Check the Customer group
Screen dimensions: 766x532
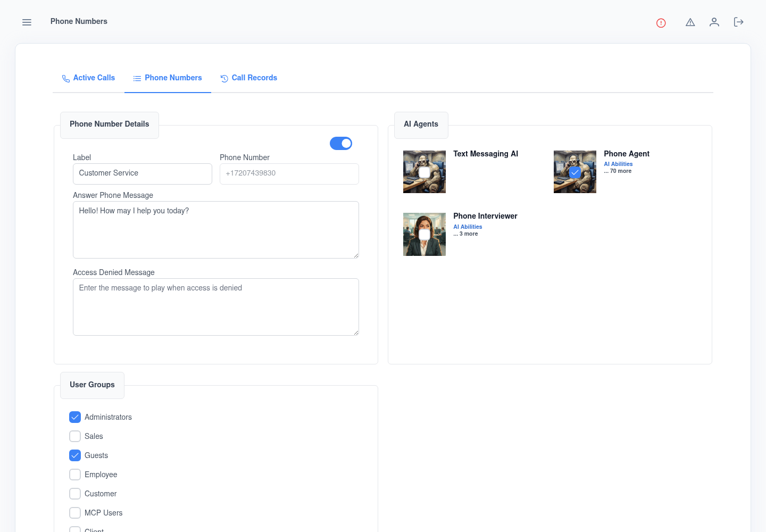tap(75, 494)
